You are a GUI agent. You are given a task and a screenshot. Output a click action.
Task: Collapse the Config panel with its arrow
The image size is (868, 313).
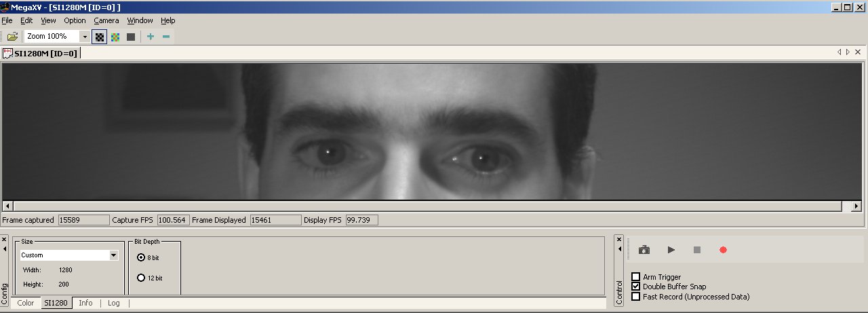(x=4, y=249)
